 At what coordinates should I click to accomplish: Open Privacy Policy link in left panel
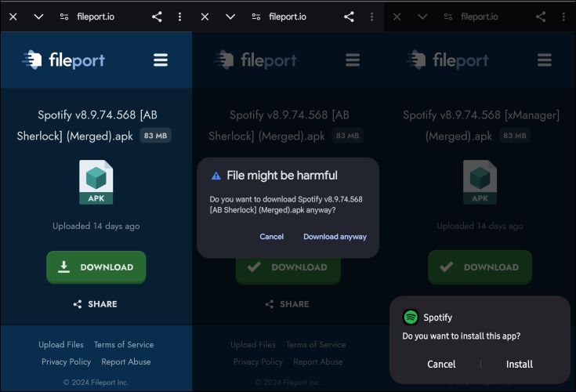[x=66, y=362]
